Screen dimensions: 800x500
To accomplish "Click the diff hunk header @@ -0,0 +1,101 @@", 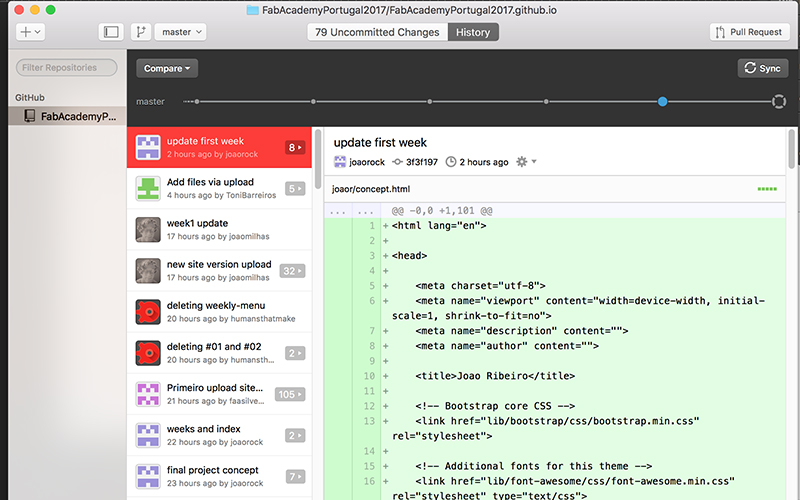I will 442,210.
